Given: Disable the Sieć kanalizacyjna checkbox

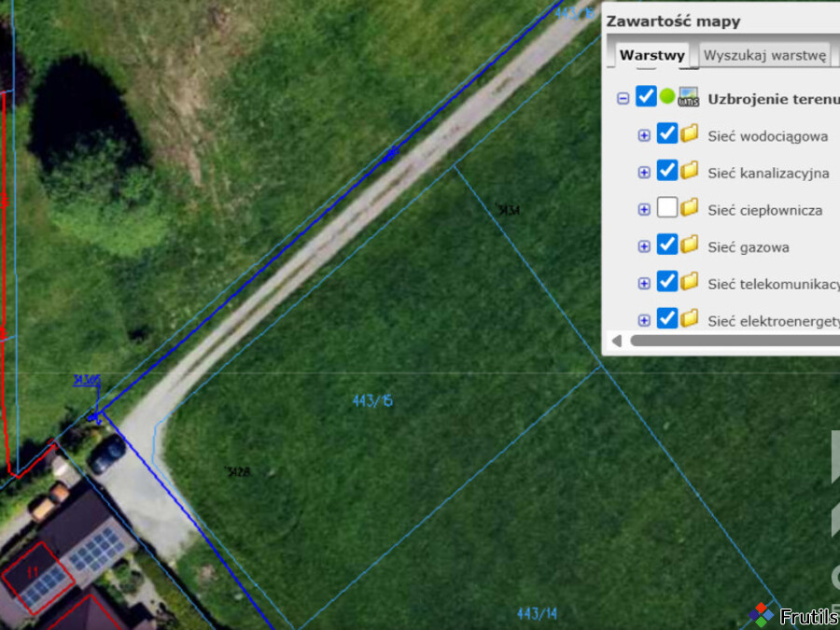Looking at the screenshot, I should (x=667, y=171).
